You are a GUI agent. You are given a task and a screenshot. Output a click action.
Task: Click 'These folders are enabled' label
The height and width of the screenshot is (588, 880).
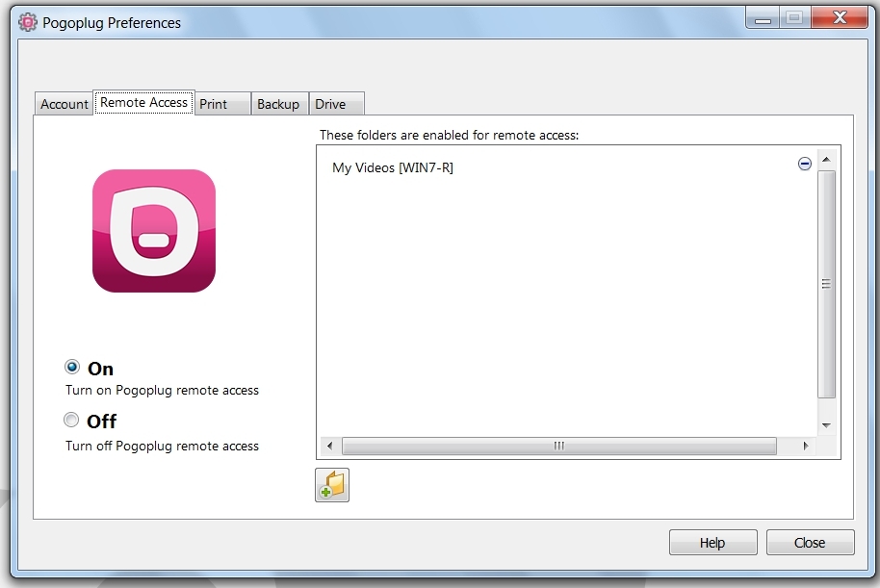point(449,136)
